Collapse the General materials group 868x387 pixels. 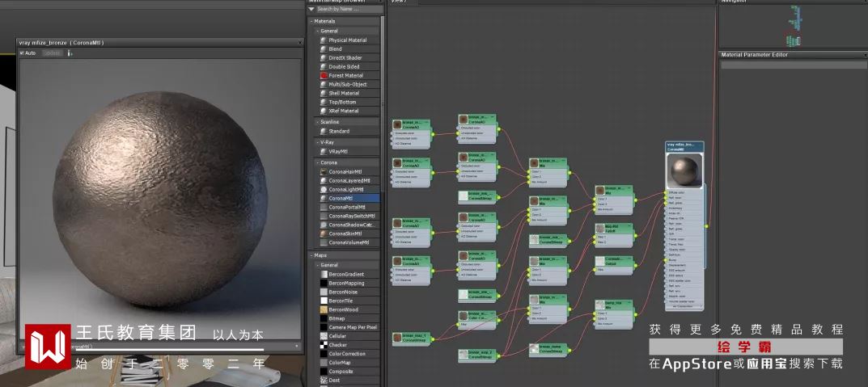pyautogui.click(x=317, y=32)
